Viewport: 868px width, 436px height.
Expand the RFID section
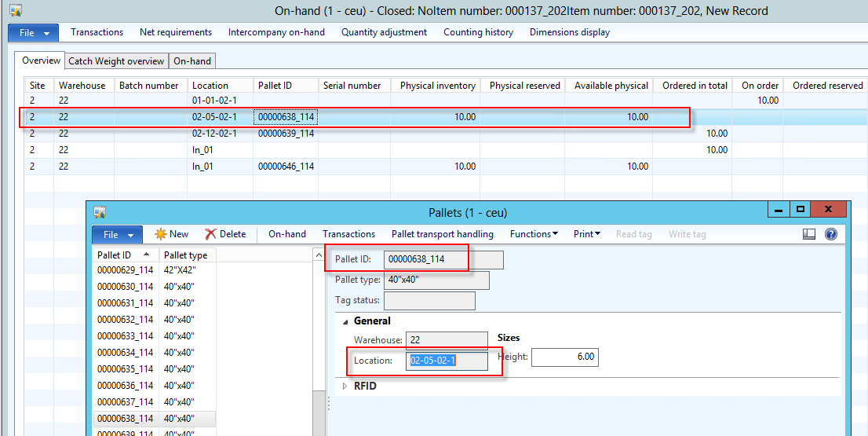coord(345,386)
